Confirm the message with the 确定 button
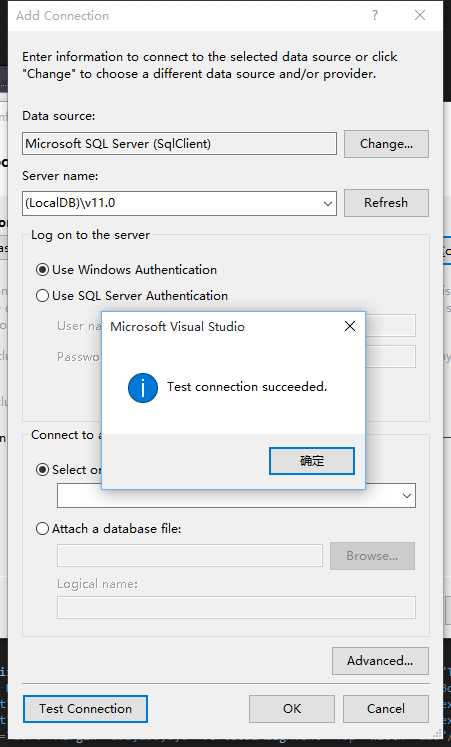 311,461
